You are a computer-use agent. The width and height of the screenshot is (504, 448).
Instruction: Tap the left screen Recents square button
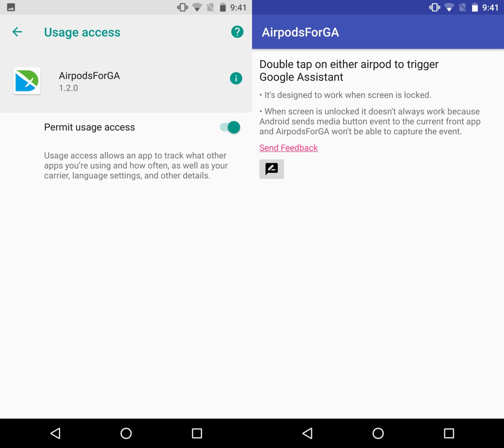(x=197, y=433)
